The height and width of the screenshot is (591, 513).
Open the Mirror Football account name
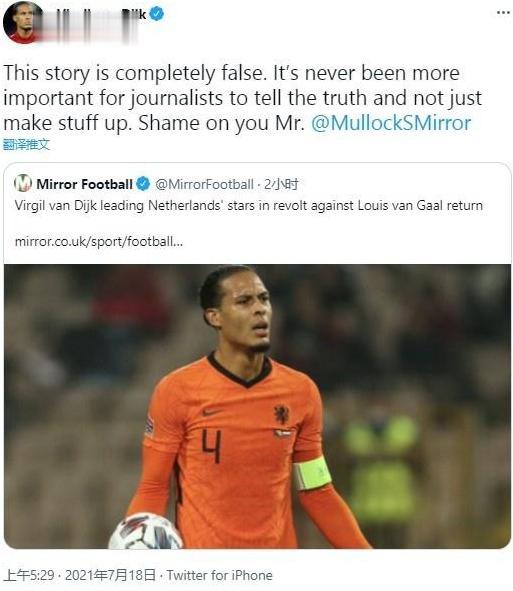coord(84,184)
